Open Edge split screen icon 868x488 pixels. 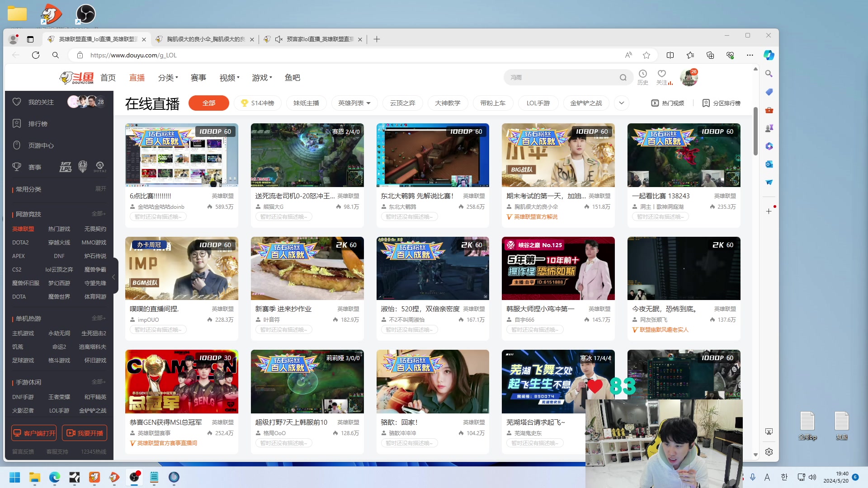point(670,55)
